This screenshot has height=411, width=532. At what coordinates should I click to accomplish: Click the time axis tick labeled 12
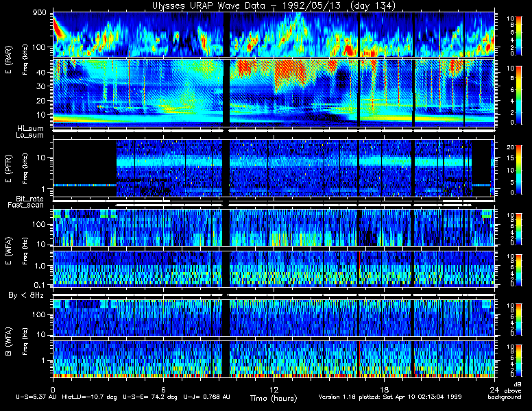click(274, 389)
